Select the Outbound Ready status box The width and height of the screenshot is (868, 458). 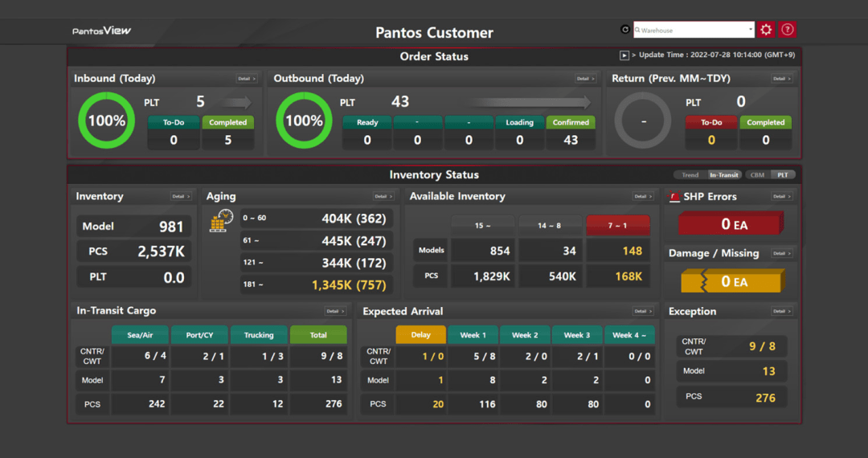tap(367, 133)
